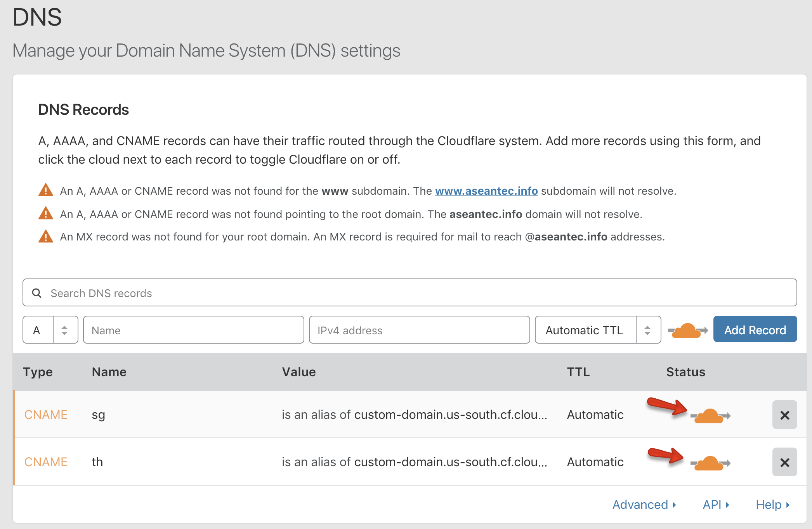Delete the sg CNAME record
This screenshot has width=812, height=529.
click(x=784, y=415)
